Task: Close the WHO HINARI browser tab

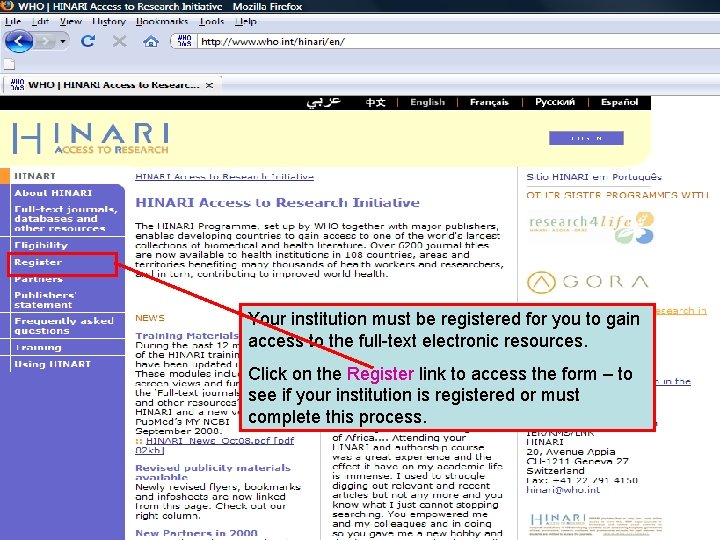Action: (209, 85)
